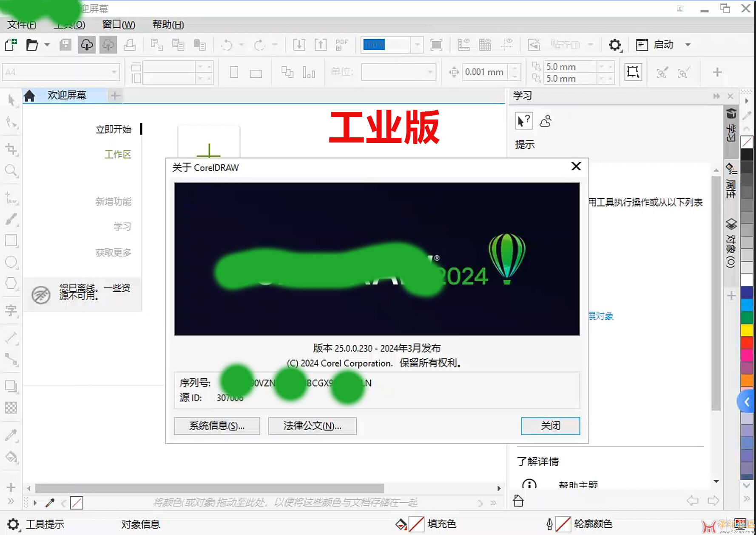The image size is (756, 535).
Task: Expand the Redo history dropdown arrow
Action: [275, 45]
